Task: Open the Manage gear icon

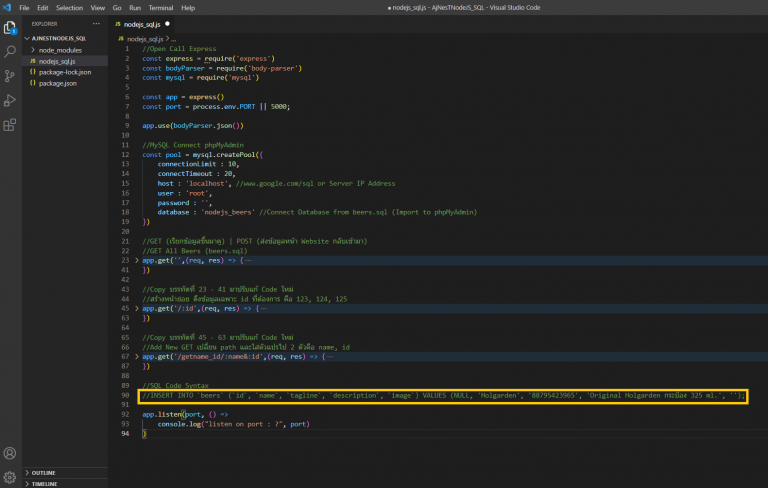Action: (10, 476)
